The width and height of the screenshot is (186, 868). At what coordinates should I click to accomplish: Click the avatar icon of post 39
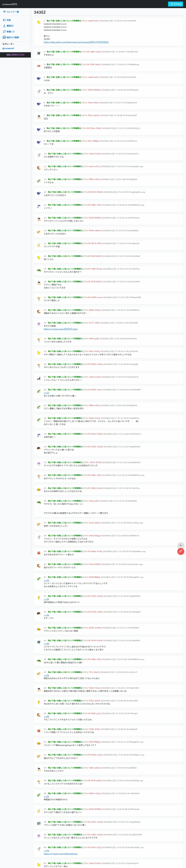tap(39, 553)
